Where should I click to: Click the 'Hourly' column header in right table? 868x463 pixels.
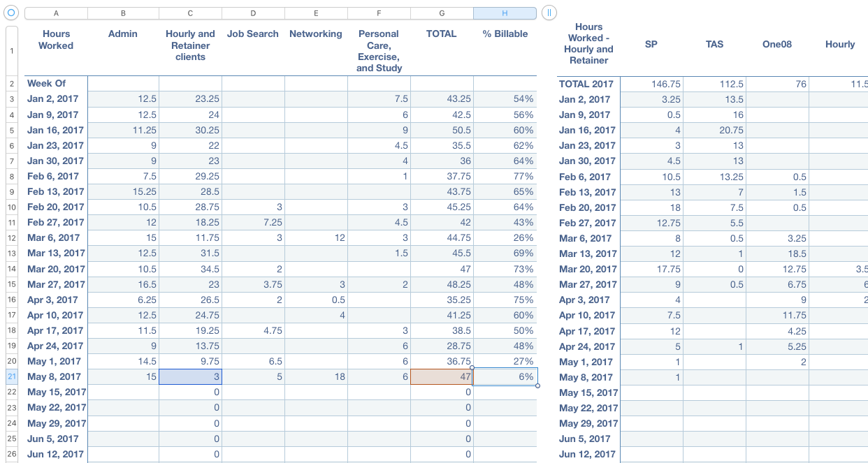coord(839,44)
